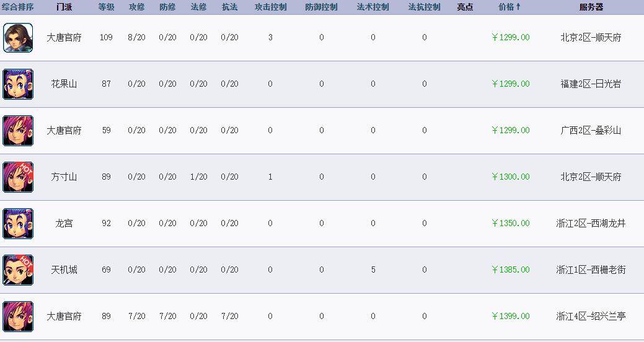Click the 门派 column header
The image size is (644, 342).
pos(64,7)
